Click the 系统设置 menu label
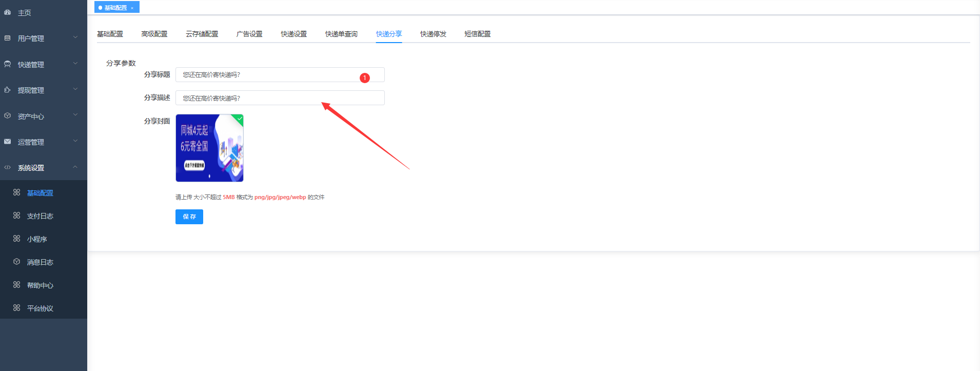 [x=31, y=168]
